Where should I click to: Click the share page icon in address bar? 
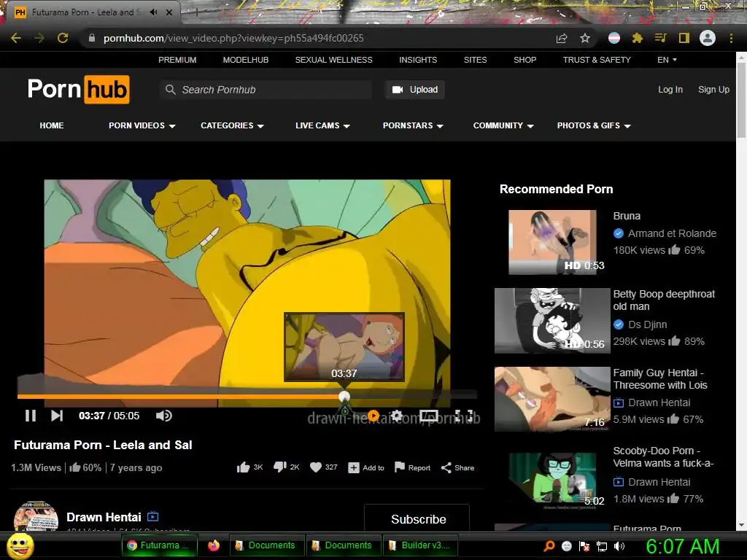pos(562,38)
